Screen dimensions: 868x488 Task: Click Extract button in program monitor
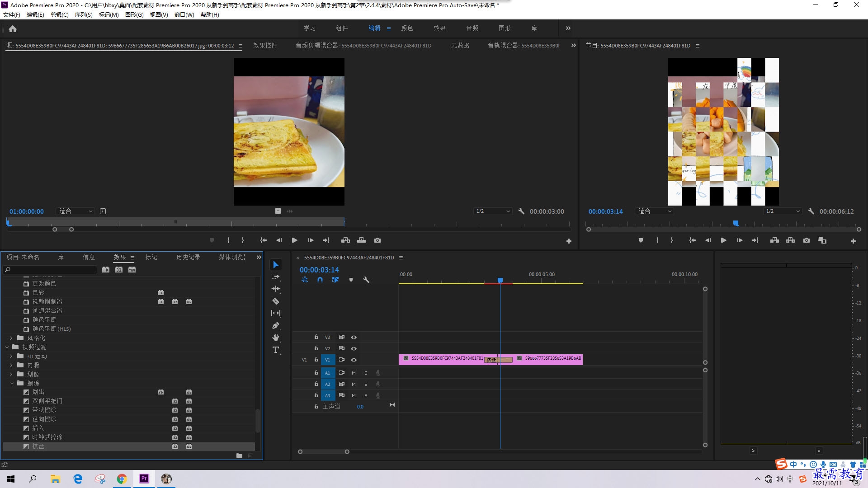(790, 240)
